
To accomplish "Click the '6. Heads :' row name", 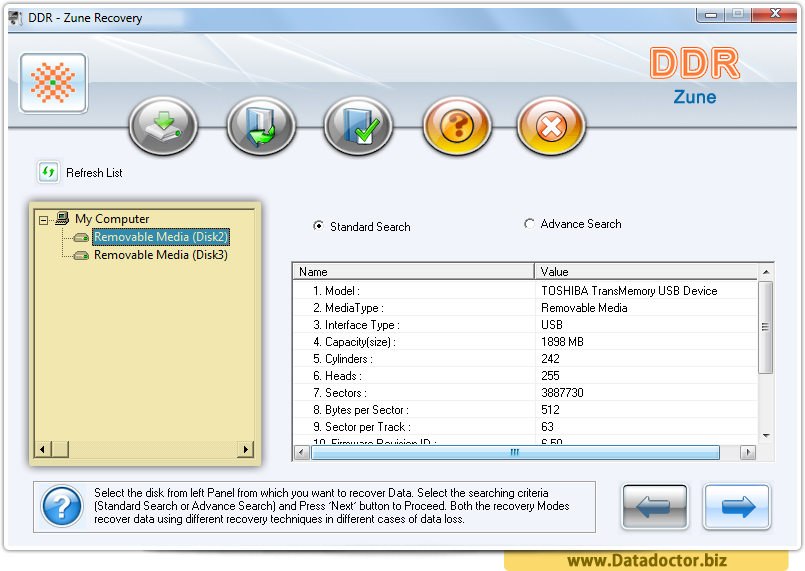I will point(337,375).
